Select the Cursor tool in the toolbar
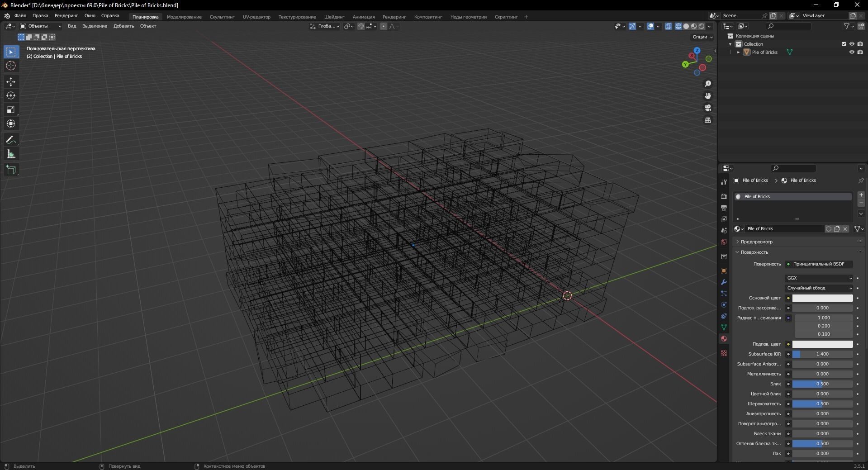The height and width of the screenshot is (470, 868). 11,66
